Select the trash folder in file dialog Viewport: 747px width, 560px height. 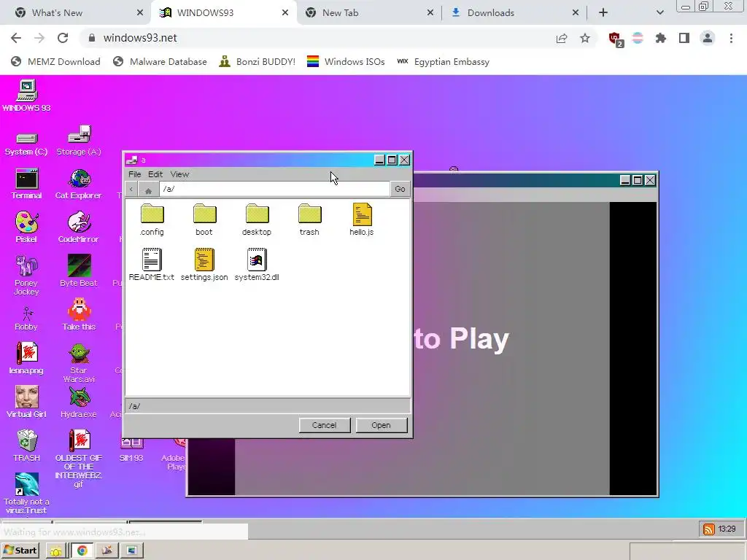[x=309, y=220]
